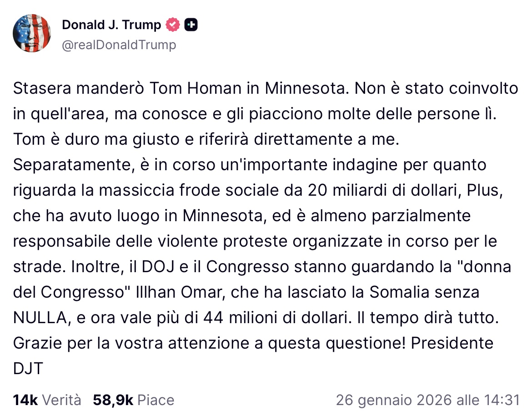Open the flag-themed profile avatar

31,33
